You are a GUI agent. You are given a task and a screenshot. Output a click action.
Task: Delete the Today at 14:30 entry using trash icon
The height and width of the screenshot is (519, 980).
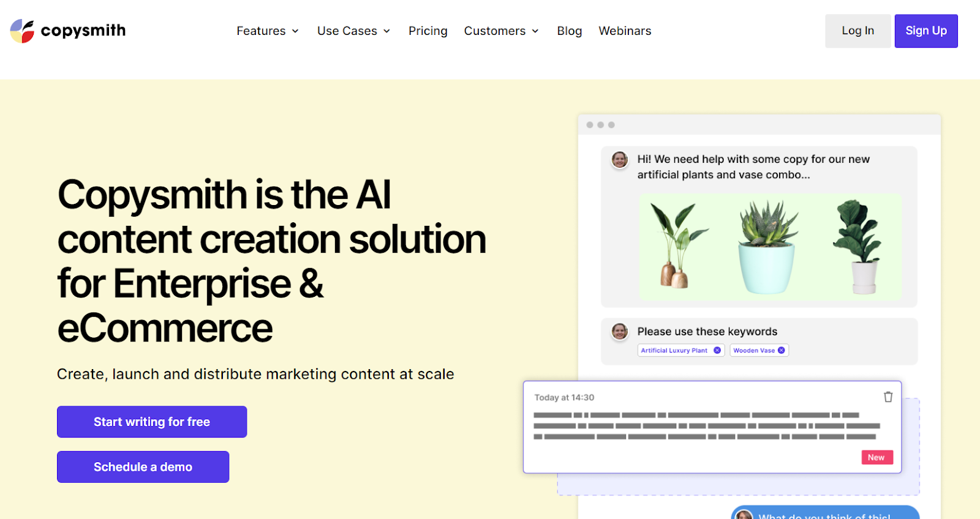tap(888, 397)
